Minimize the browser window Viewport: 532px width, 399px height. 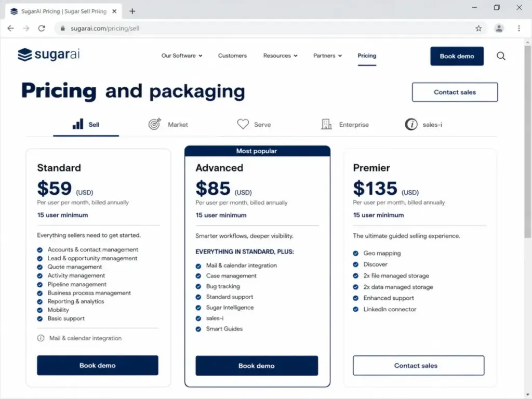pyautogui.click(x=474, y=7)
